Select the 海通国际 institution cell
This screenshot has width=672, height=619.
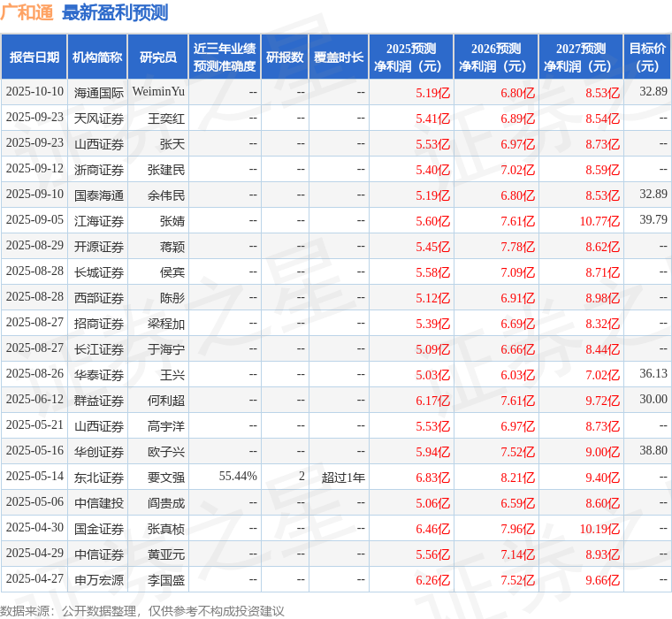[x=99, y=93]
